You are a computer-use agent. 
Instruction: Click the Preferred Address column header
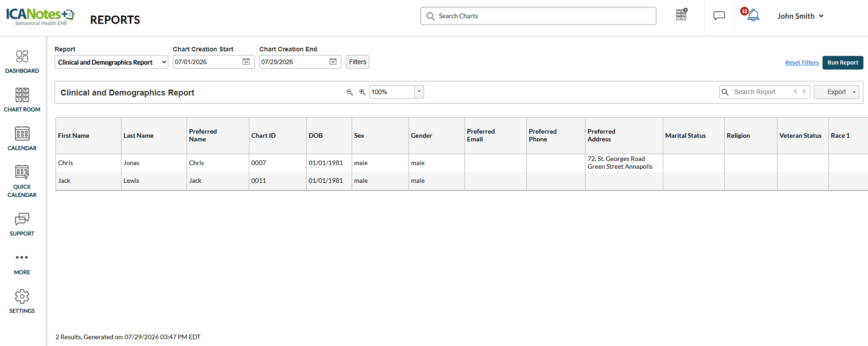[624, 135]
